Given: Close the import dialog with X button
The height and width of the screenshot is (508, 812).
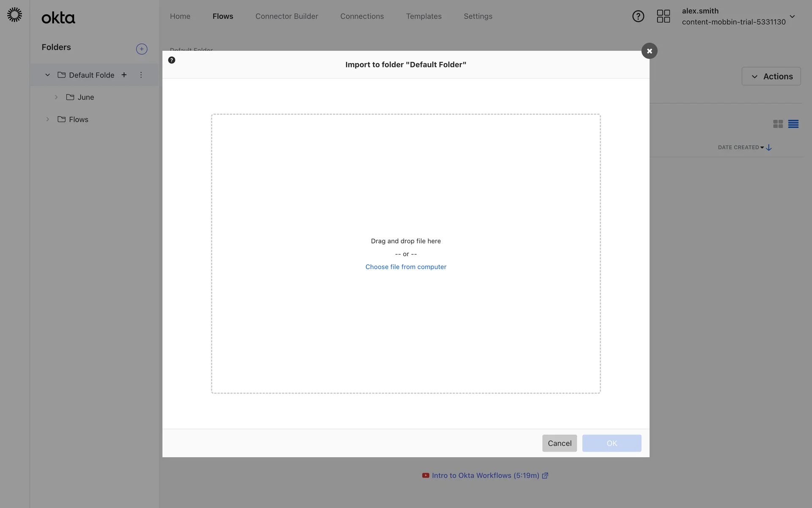Looking at the screenshot, I should click(649, 51).
